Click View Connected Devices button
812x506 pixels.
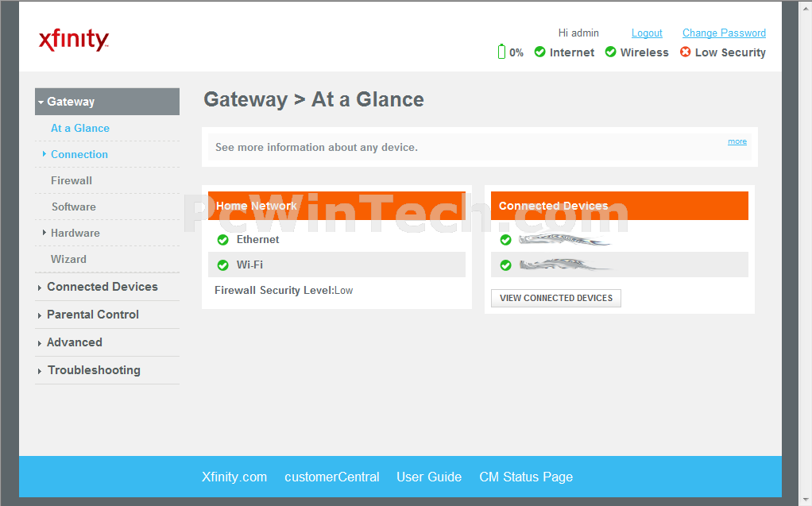coord(555,299)
